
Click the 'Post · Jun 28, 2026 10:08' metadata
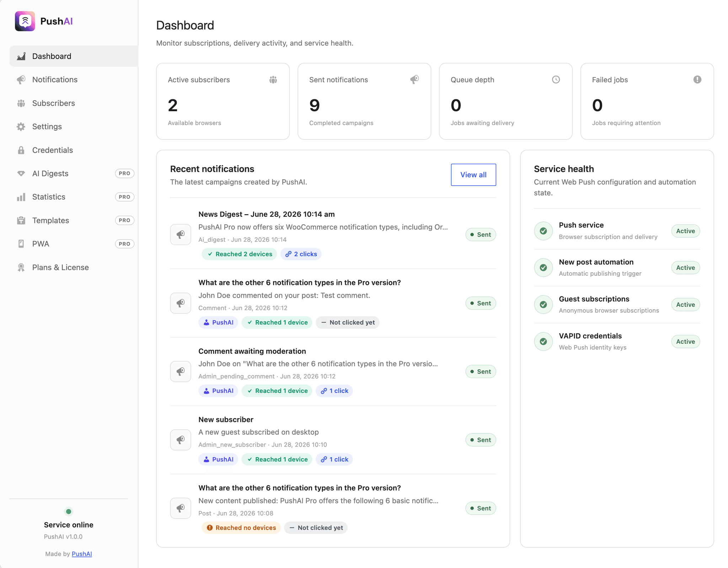[x=236, y=513]
